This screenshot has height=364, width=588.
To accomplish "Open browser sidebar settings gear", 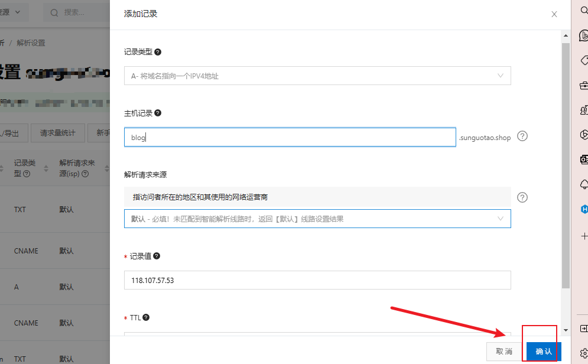I will click(583, 353).
